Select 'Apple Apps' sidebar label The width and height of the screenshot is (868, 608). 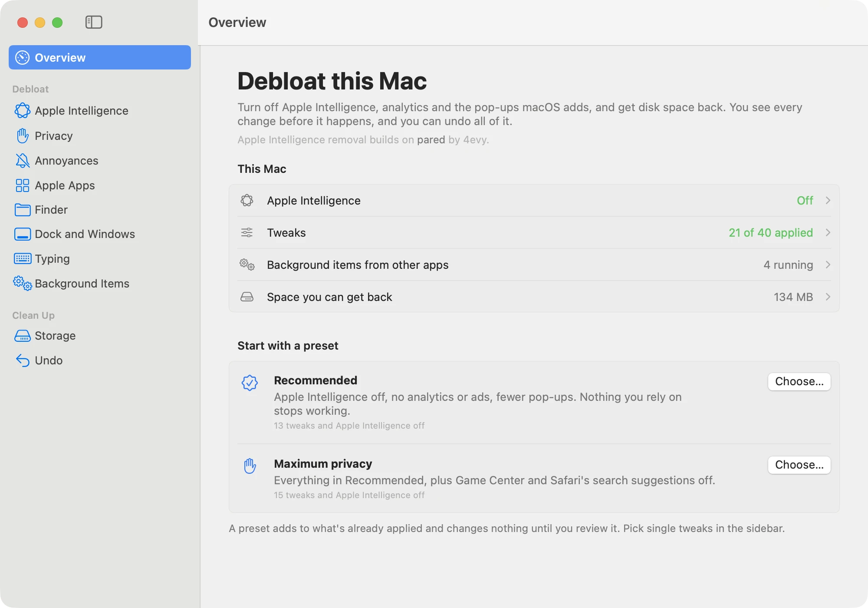tap(65, 185)
